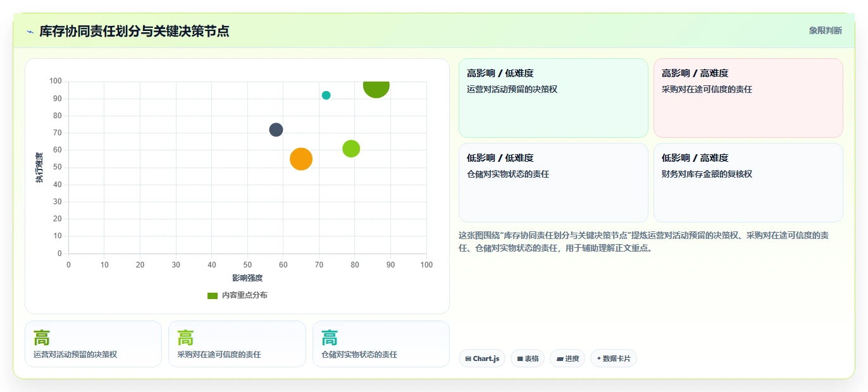This screenshot has height=392, width=868.
Task: Toggle the 内容重点分布 legend swatch
Action: point(213,295)
